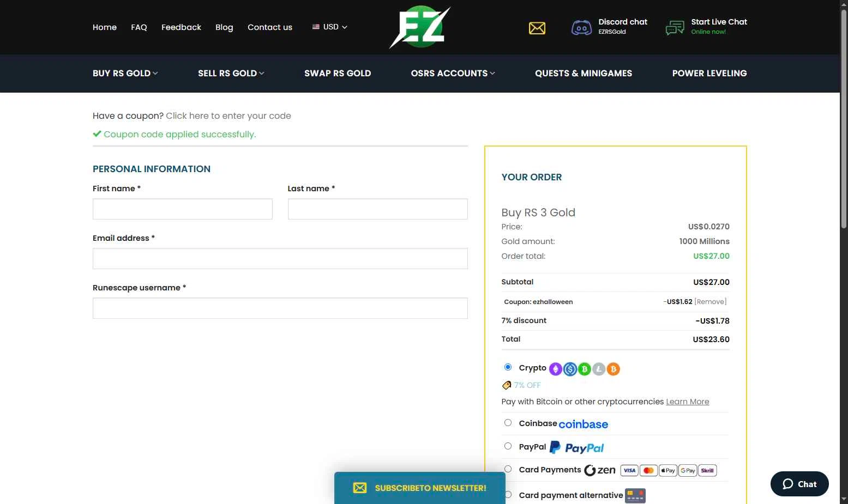Viewport: 848px width, 504px height.
Task: Remove the ezhalloween coupon
Action: coord(711,301)
